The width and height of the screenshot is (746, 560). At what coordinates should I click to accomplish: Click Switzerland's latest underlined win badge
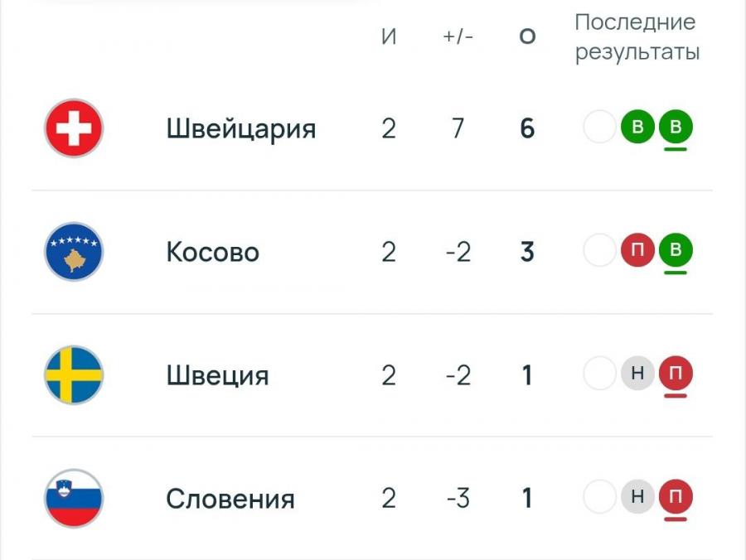coord(676,127)
